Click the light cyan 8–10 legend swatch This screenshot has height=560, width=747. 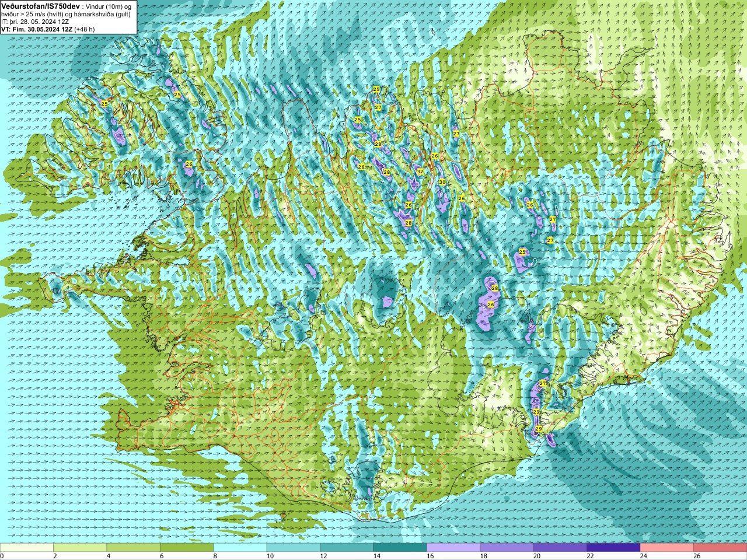point(240,548)
